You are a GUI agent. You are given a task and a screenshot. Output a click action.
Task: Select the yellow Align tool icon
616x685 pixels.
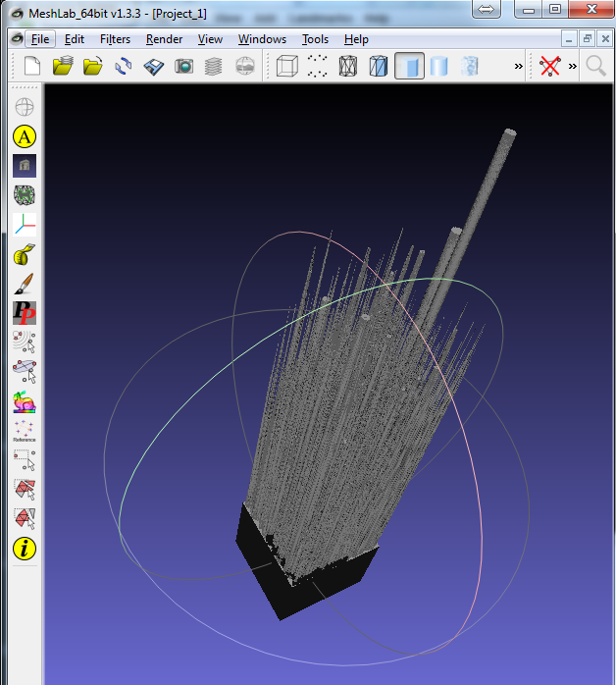(x=25, y=137)
